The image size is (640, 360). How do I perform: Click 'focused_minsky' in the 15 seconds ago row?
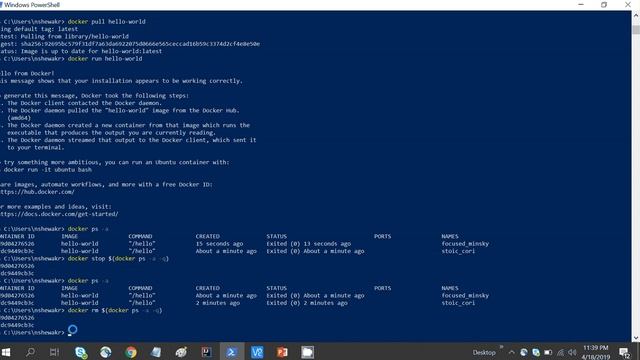point(465,244)
